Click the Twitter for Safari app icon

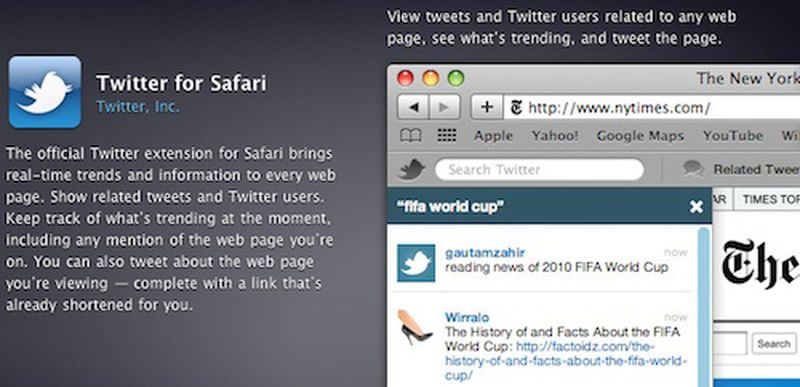click(x=45, y=92)
